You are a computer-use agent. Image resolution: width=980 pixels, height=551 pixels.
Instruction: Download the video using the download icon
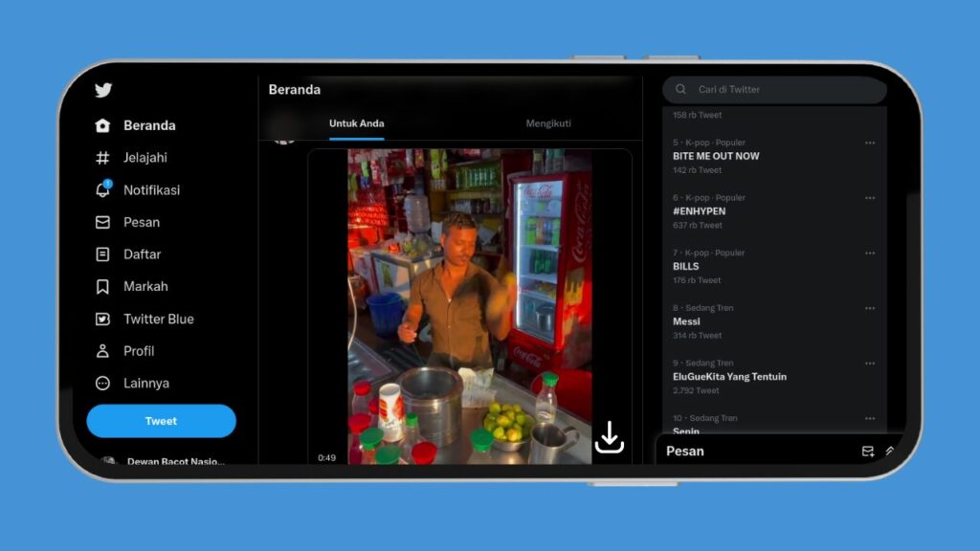(610, 436)
